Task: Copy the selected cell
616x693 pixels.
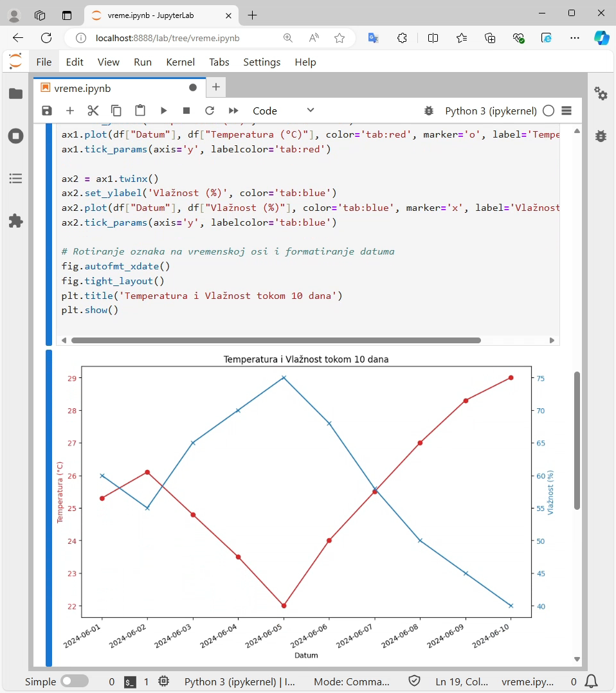Action: [116, 111]
